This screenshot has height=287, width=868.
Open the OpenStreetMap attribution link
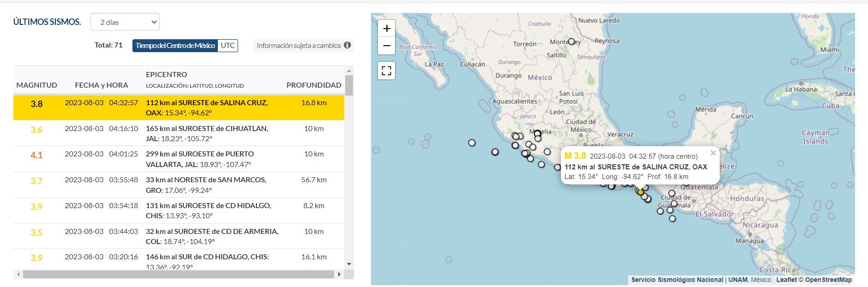[828, 280]
